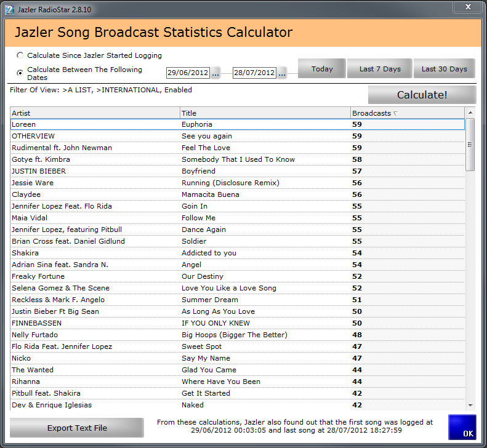The image size is (487, 448).
Task: Select the Gotye ft. Kimbra row
Action: point(238,159)
